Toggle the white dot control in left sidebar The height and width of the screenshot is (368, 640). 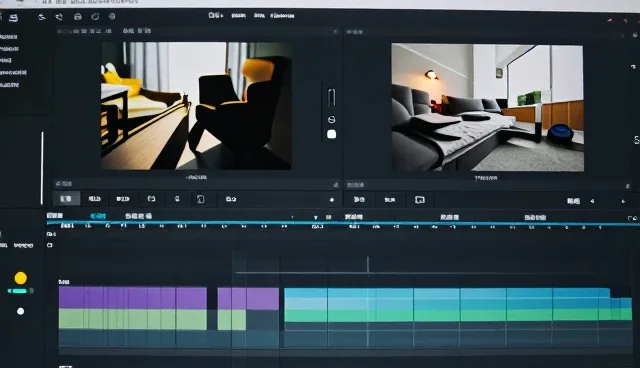[20, 311]
